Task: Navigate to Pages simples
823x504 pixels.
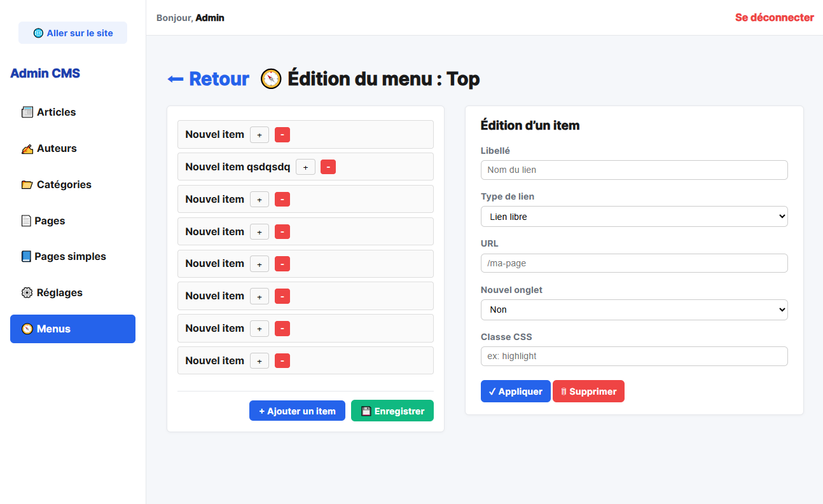Action: (x=70, y=256)
